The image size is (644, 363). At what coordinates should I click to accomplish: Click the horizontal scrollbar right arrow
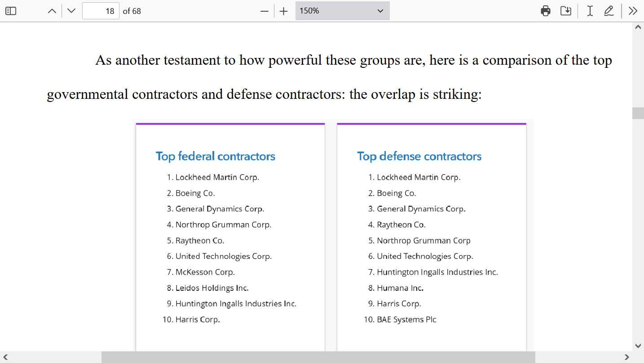click(x=627, y=357)
